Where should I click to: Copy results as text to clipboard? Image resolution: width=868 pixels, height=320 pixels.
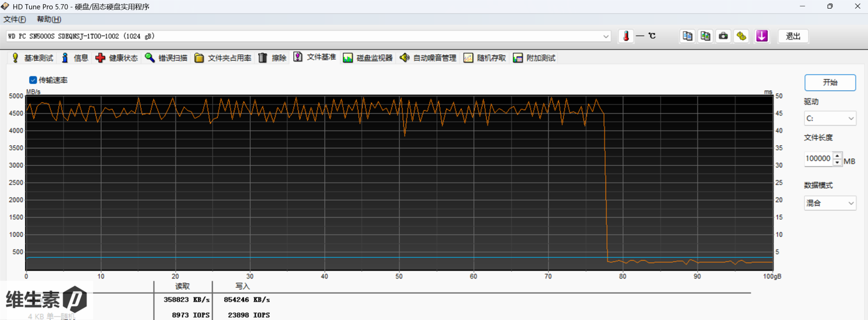click(x=687, y=36)
